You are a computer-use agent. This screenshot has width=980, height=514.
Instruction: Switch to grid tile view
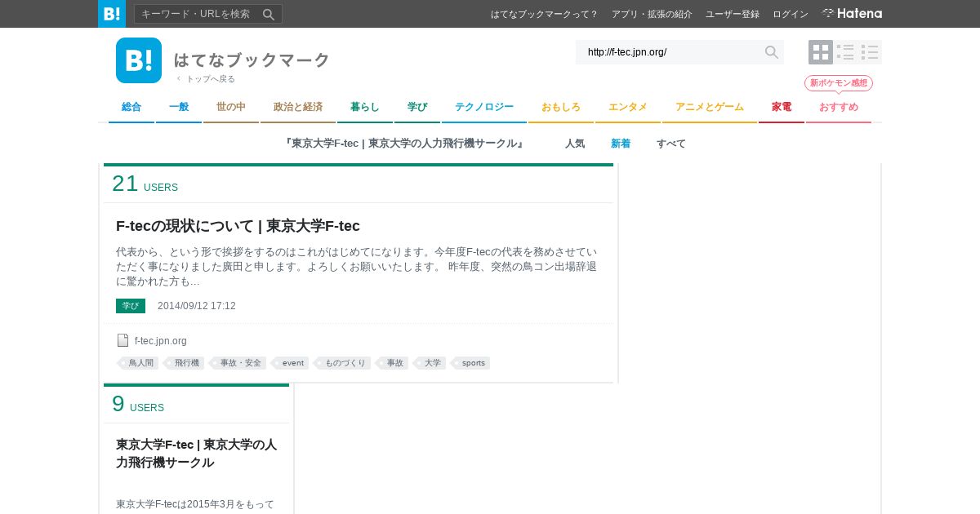coord(821,52)
